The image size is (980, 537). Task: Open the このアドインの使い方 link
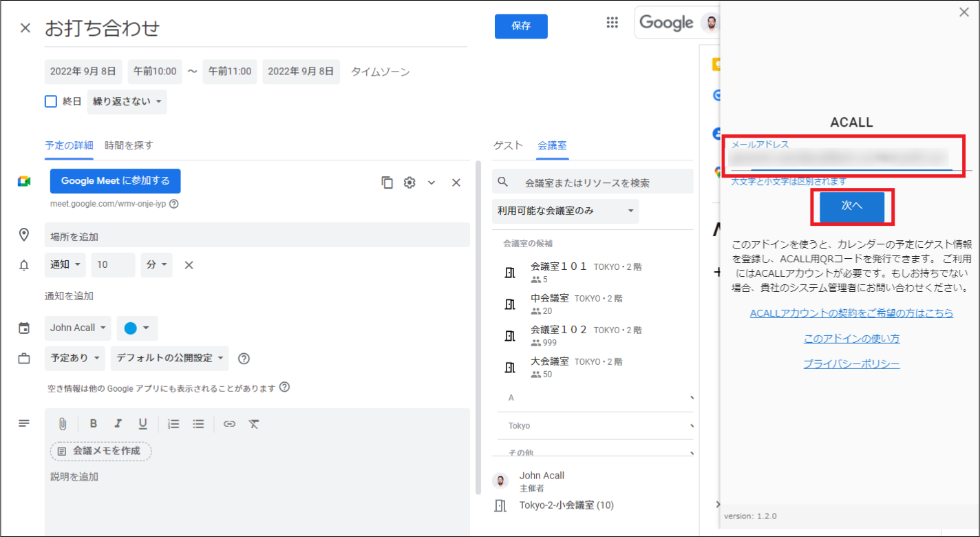tap(851, 339)
